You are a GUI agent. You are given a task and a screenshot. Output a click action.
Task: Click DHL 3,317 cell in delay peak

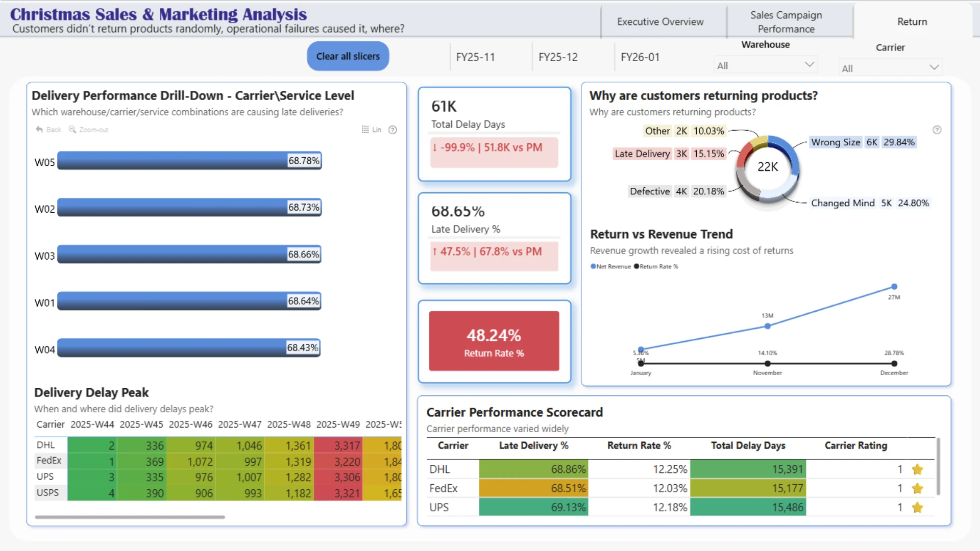[338, 445]
